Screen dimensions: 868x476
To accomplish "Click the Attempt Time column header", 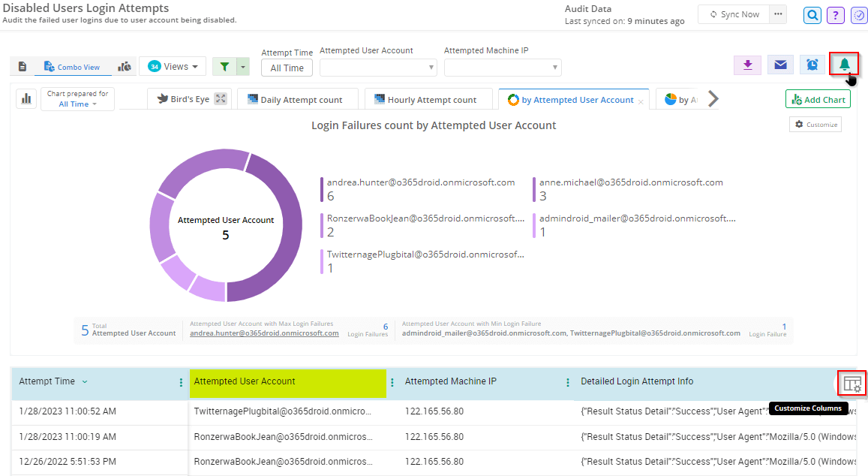I will tap(47, 381).
